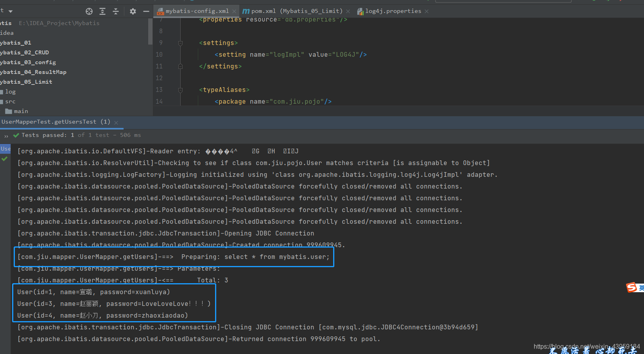Click the ResolverUtil Checking to see log line
Viewport: 644px width, 354px height.
point(253,163)
